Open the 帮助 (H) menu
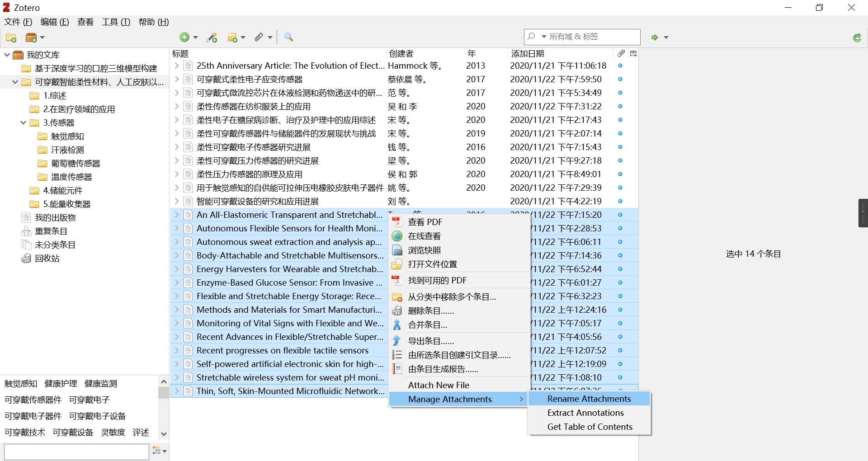 coord(154,22)
